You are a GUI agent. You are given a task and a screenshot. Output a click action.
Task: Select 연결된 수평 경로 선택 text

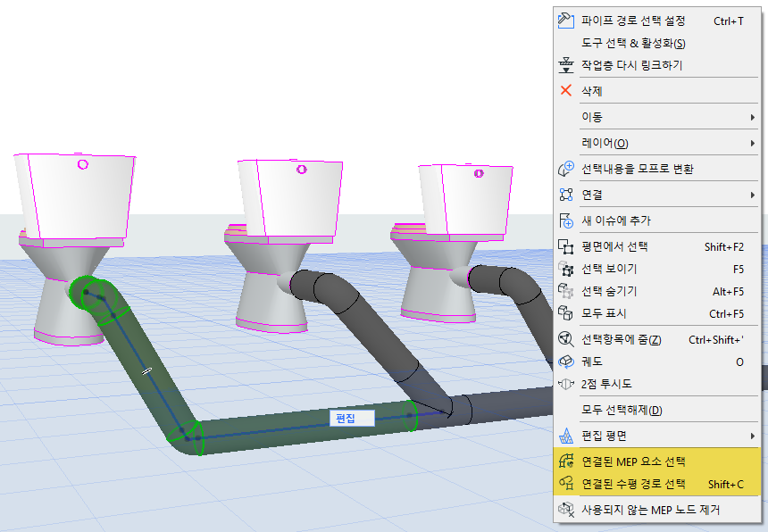click(x=633, y=484)
